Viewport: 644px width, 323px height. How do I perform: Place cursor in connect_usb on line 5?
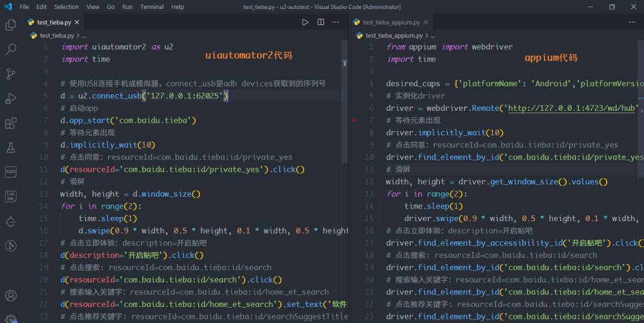117,96
